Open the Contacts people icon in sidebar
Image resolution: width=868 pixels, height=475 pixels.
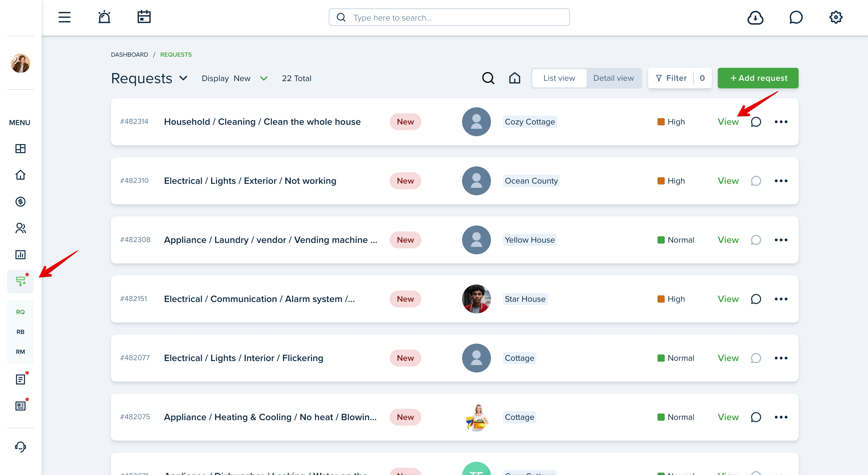tap(20, 228)
